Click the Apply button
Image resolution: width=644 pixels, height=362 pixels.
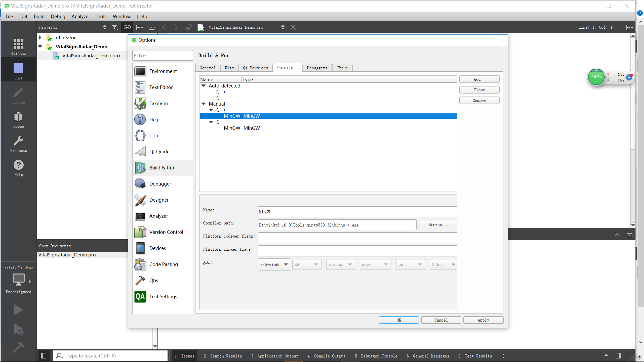[483, 320]
